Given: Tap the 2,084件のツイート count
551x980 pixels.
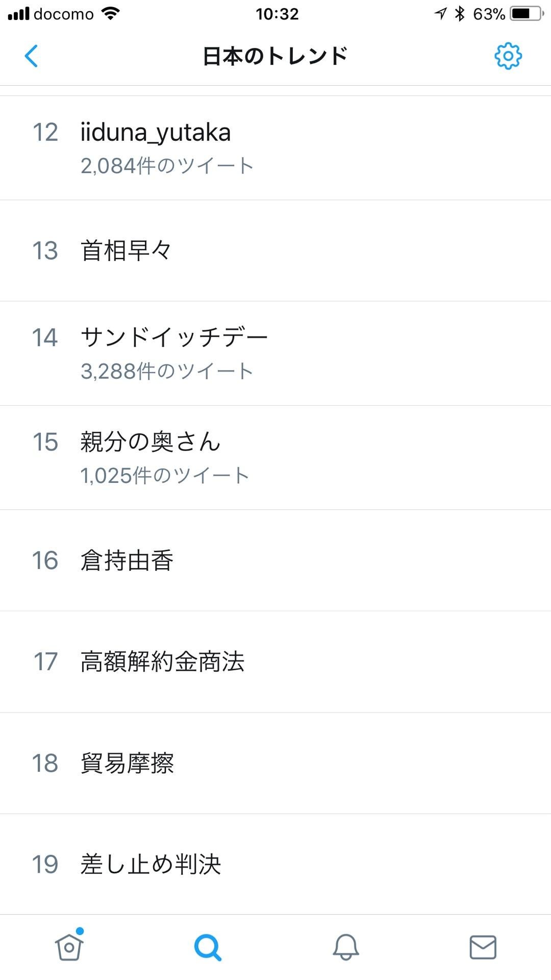Looking at the screenshot, I should pyautogui.click(x=167, y=166).
